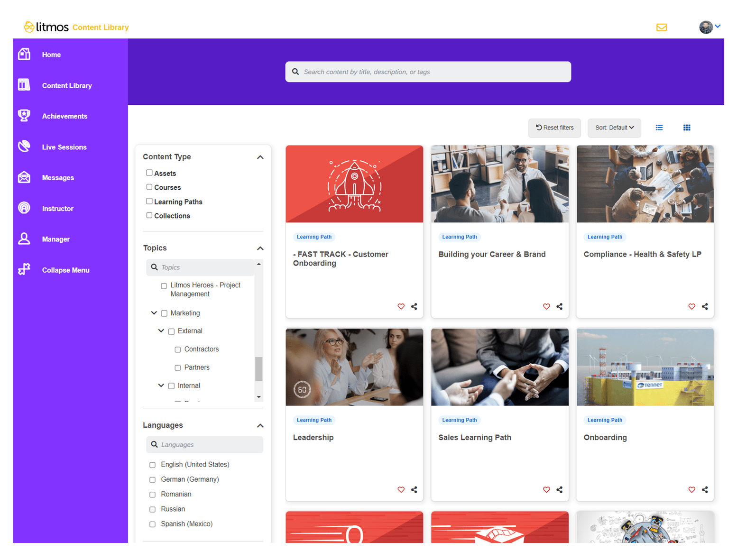Viewport: 737px width, 560px height.
Task: Collapse the Topics section
Action: (260, 248)
